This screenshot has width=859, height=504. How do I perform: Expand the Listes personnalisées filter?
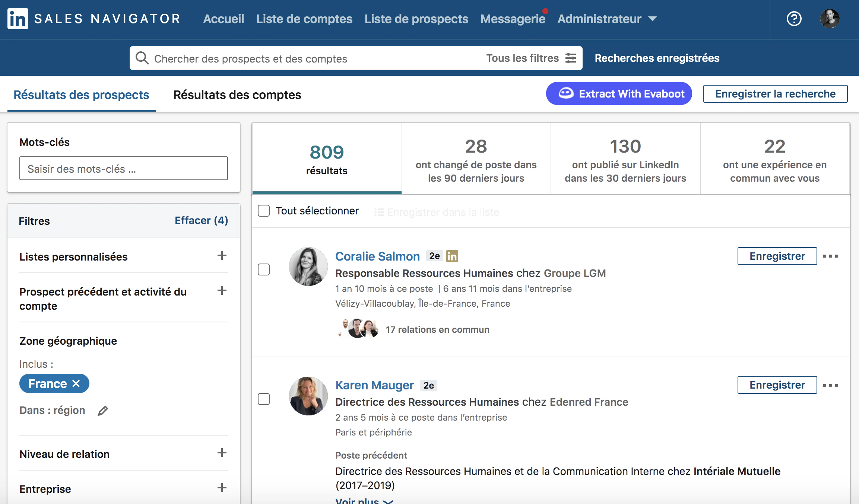coord(123,256)
